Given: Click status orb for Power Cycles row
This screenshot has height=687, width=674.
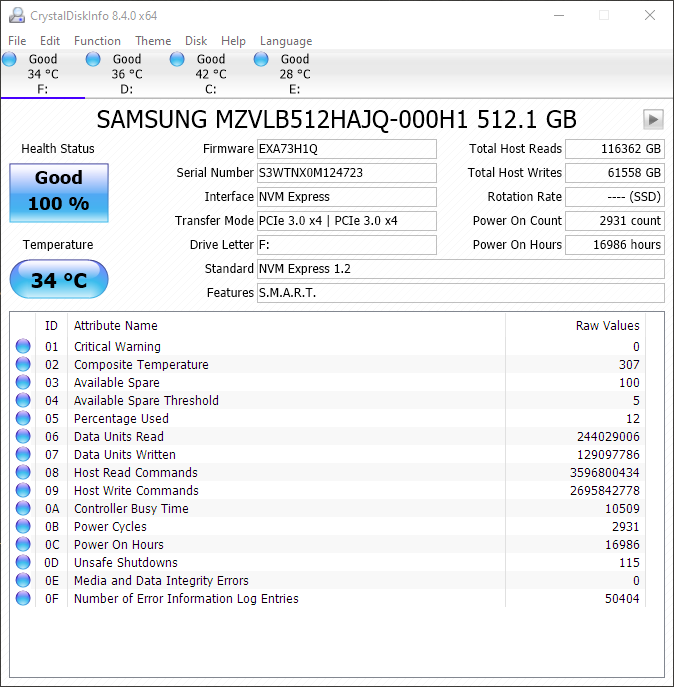Looking at the screenshot, I should pos(23,526).
